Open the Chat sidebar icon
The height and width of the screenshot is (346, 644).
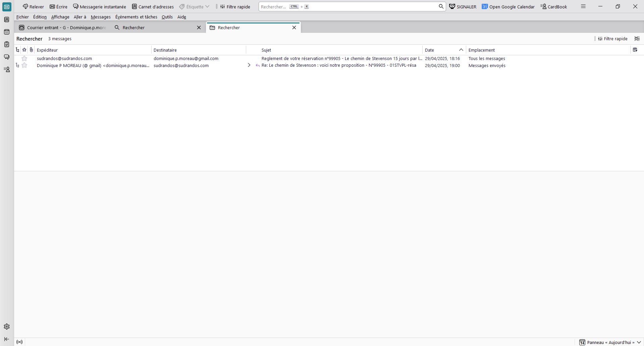coord(7,57)
